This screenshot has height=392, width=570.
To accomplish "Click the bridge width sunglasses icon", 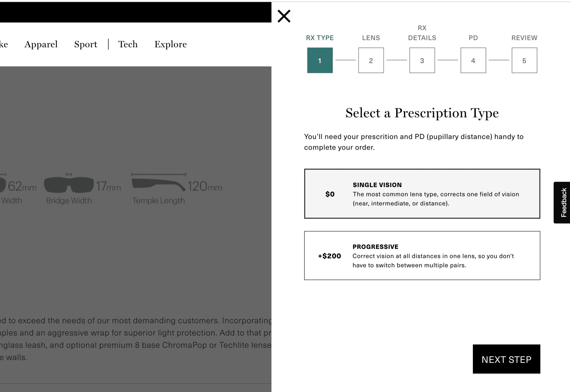I will [69, 185].
